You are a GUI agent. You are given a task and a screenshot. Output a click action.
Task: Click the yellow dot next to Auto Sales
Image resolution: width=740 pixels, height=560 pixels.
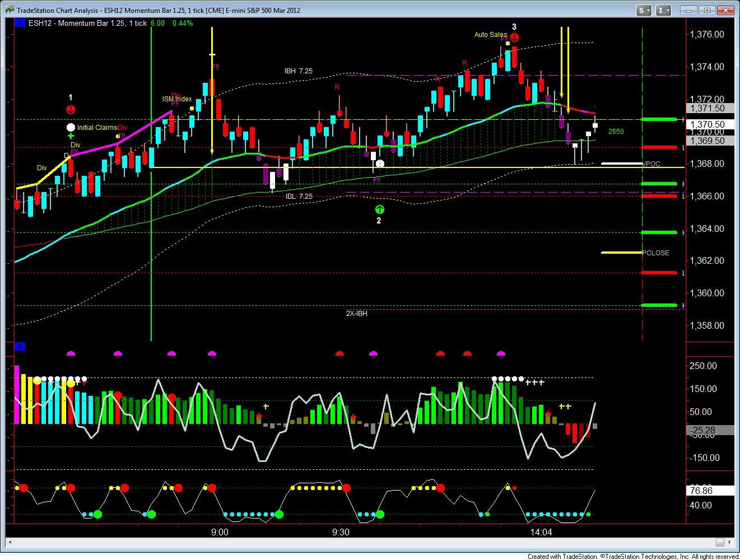[x=508, y=43]
